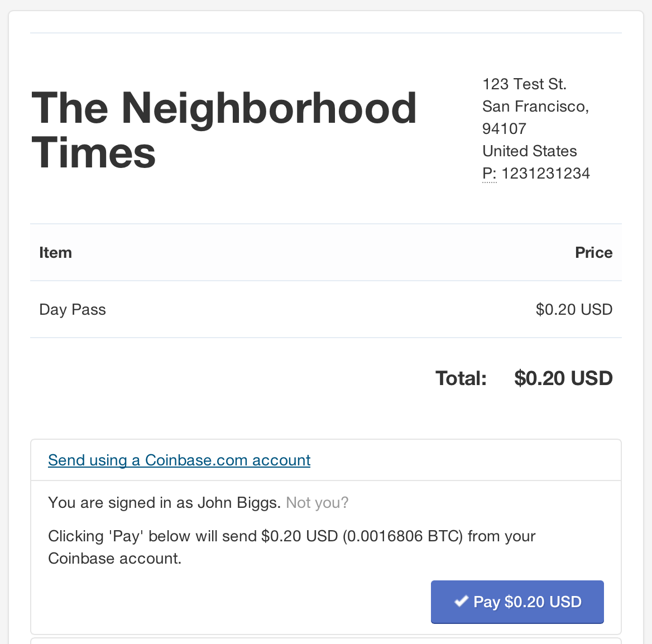652x644 pixels.
Task: Click the 94107 zip code
Action: [x=504, y=129]
